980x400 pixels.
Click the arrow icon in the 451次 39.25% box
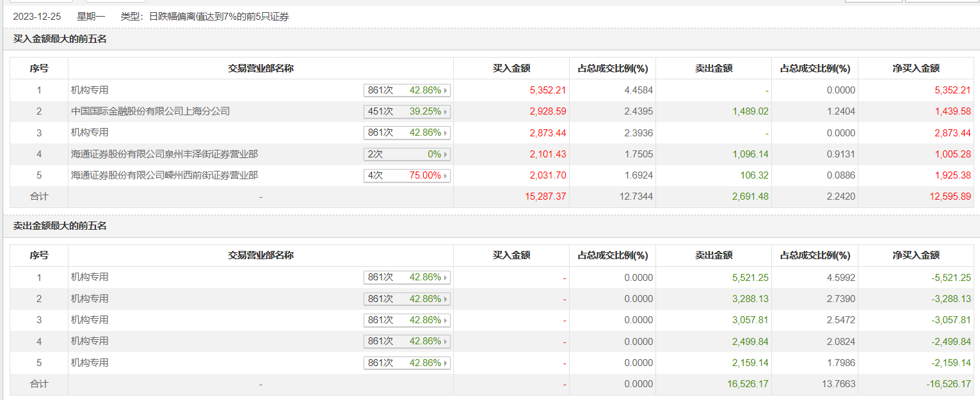pyautogui.click(x=446, y=112)
